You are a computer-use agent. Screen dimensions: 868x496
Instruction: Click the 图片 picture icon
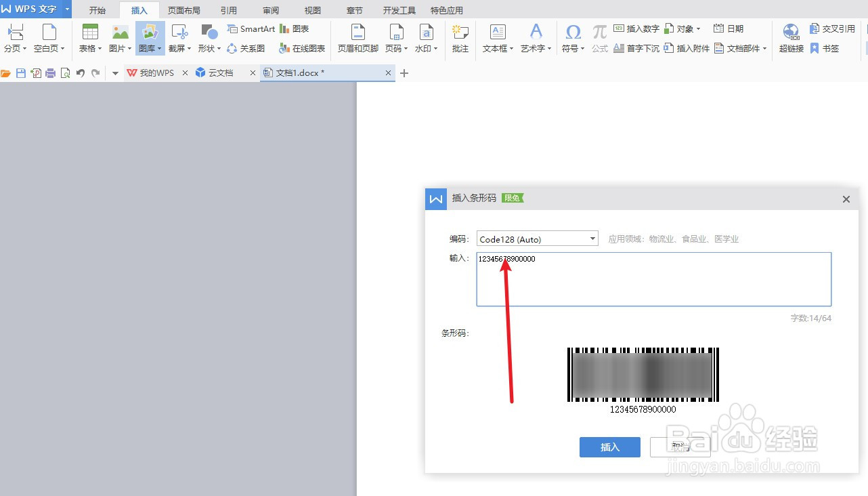click(120, 32)
